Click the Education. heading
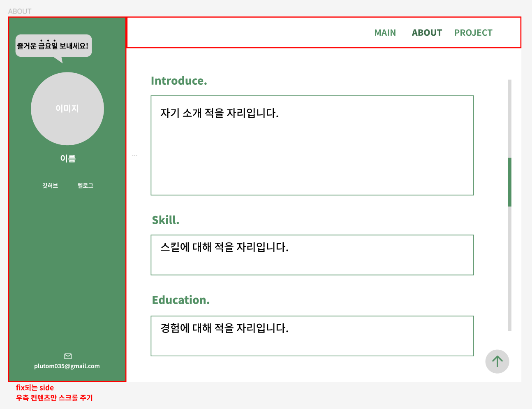 click(181, 300)
